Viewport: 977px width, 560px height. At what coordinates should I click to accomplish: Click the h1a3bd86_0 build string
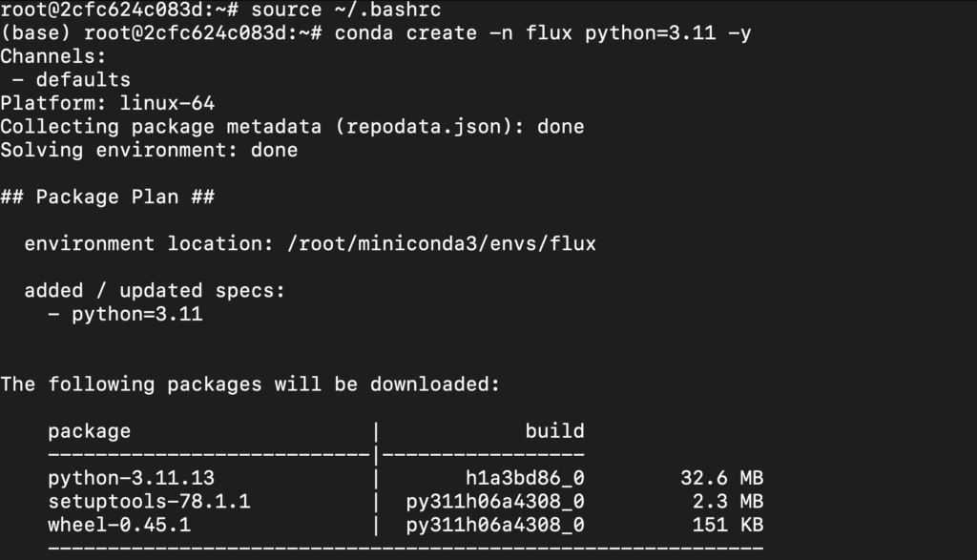point(525,478)
